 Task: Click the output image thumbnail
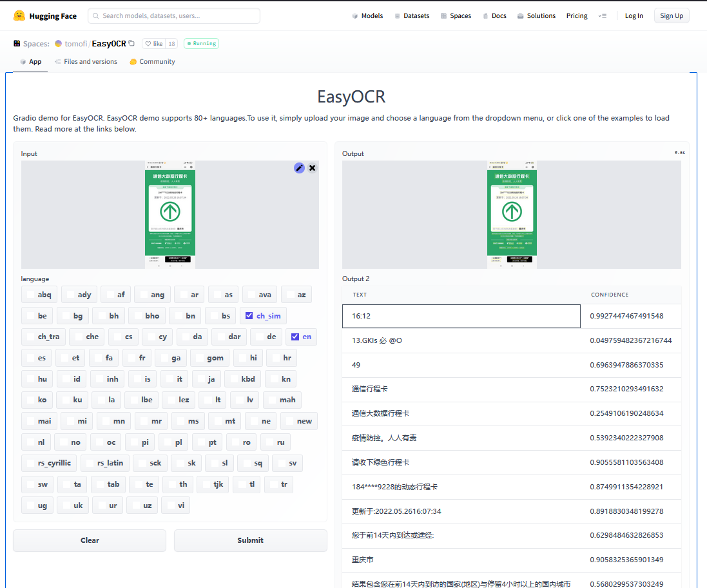pyautogui.click(x=512, y=215)
